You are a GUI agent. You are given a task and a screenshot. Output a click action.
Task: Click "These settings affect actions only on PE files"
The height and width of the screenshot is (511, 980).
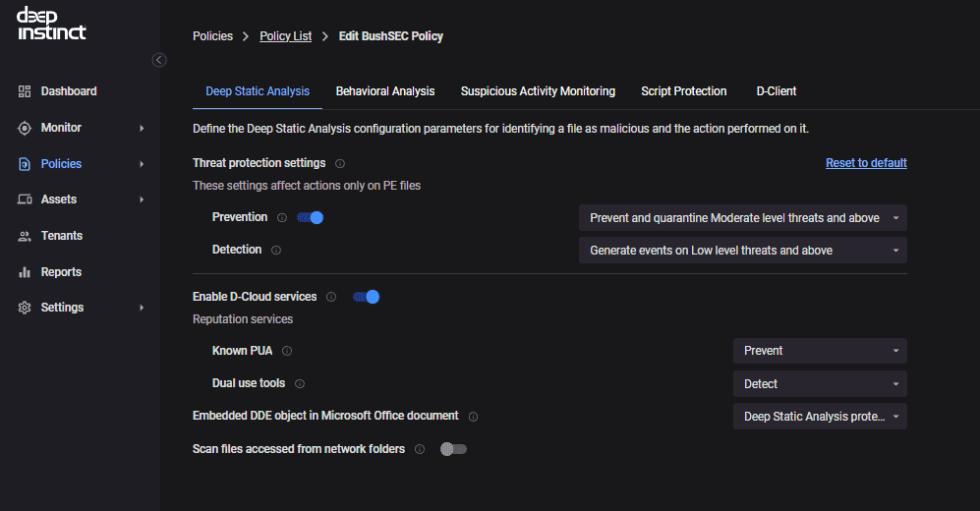[307, 186]
